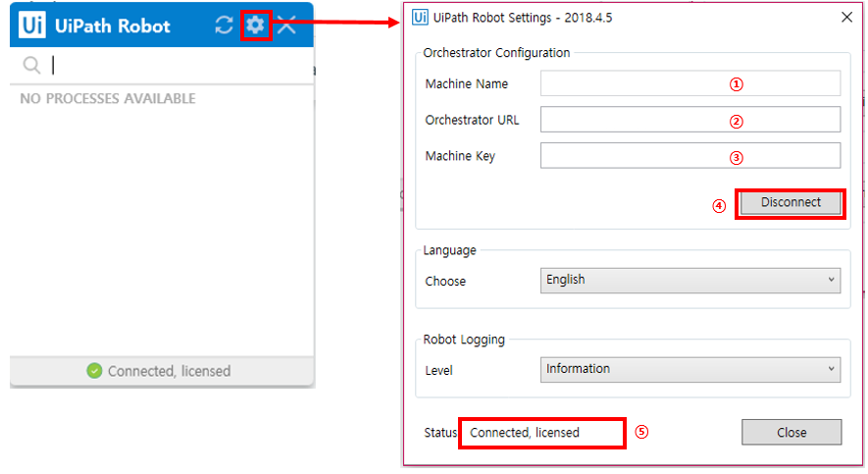868x474 pixels.
Task: Open the Language Choose dropdown
Action: [690, 281]
